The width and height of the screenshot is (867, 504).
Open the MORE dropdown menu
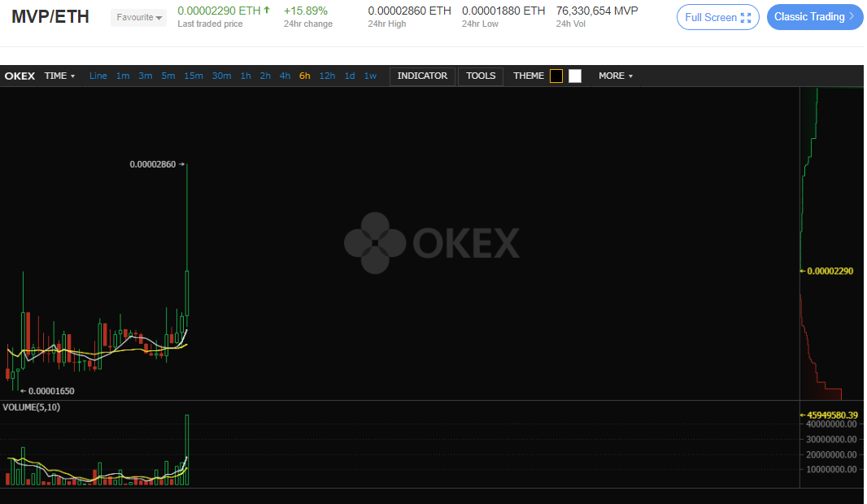pos(615,76)
